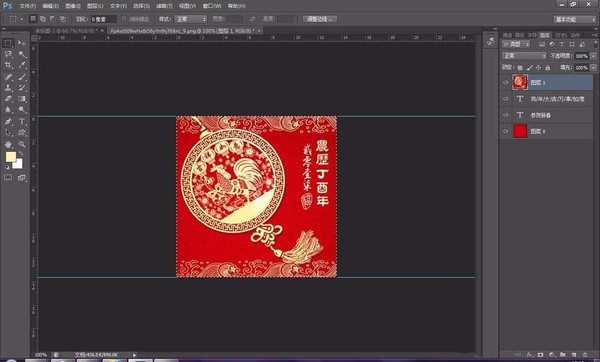Select the Crop tool
The image size is (600, 362).
(8, 65)
